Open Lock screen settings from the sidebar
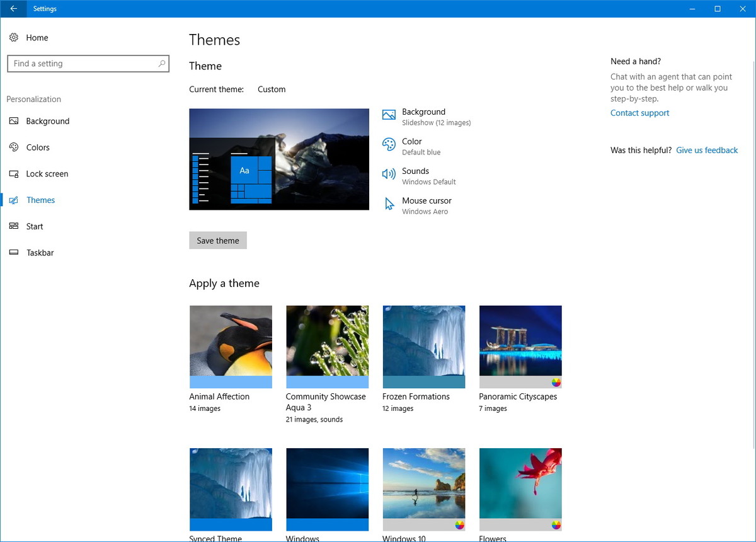Screen dimensions: 756x542 (x=47, y=173)
